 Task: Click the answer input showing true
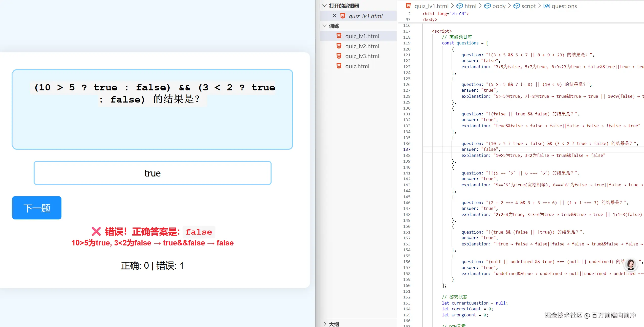coord(152,173)
